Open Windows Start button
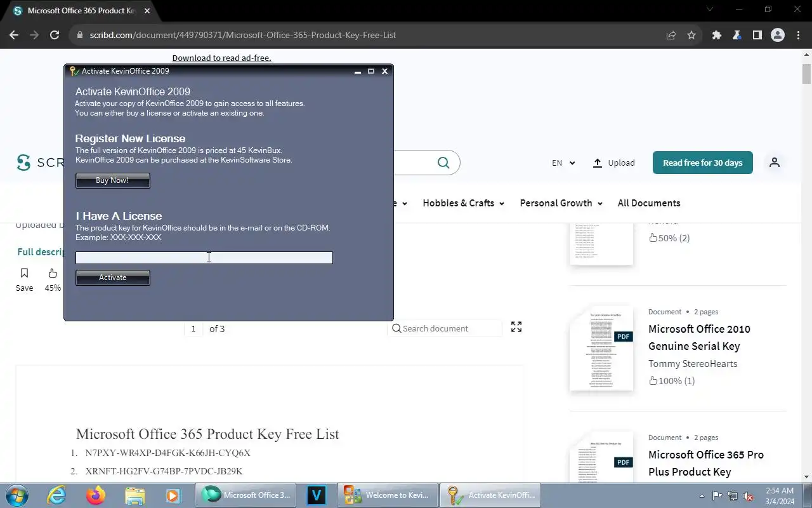This screenshot has height=508, width=812. pyautogui.click(x=16, y=495)
